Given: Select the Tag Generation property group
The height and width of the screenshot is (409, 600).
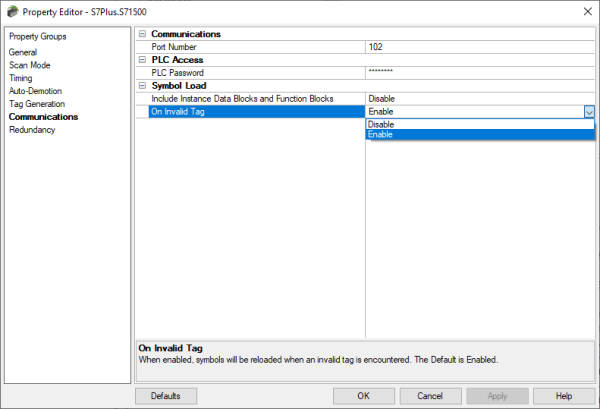Looking at the screenshot, I should (x=37, y=104).
